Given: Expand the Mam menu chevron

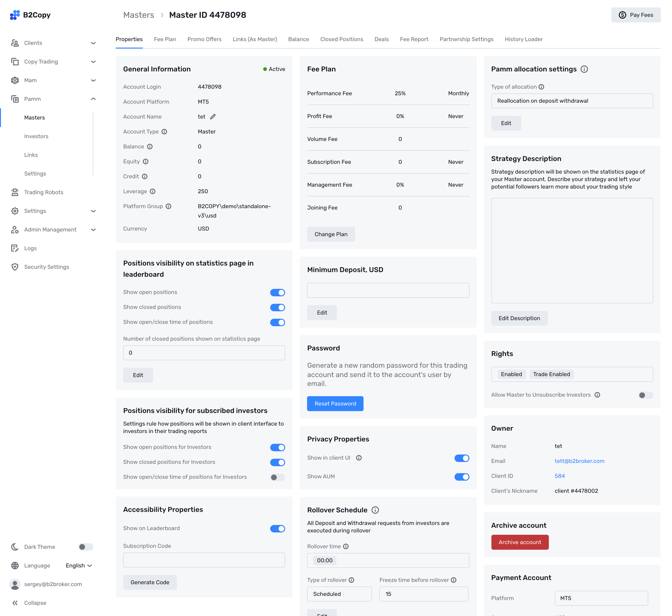Looking at the screenshot, I should point(93,80).
